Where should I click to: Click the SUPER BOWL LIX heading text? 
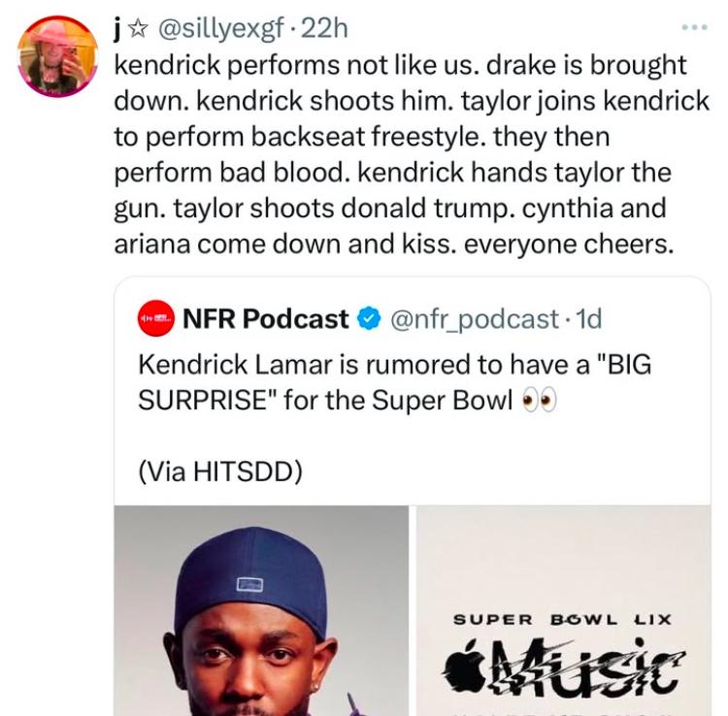pos(562,620)
